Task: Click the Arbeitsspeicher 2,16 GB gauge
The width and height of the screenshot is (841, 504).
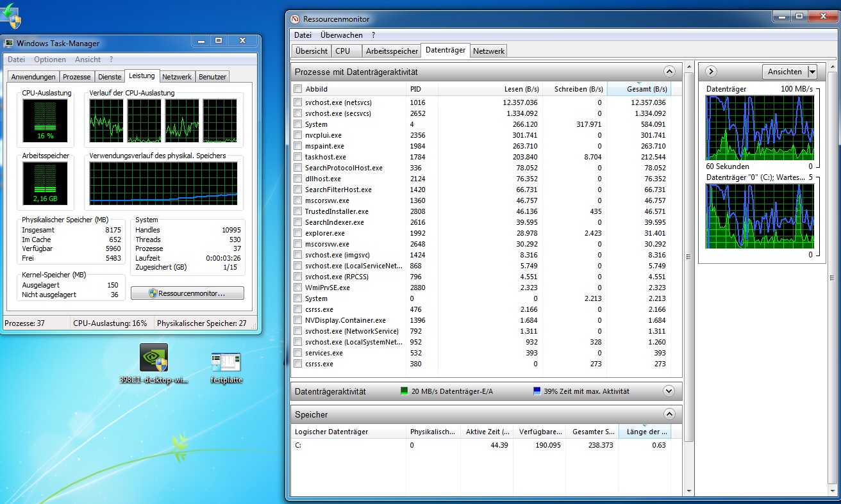Action: [x=44, y=185]
